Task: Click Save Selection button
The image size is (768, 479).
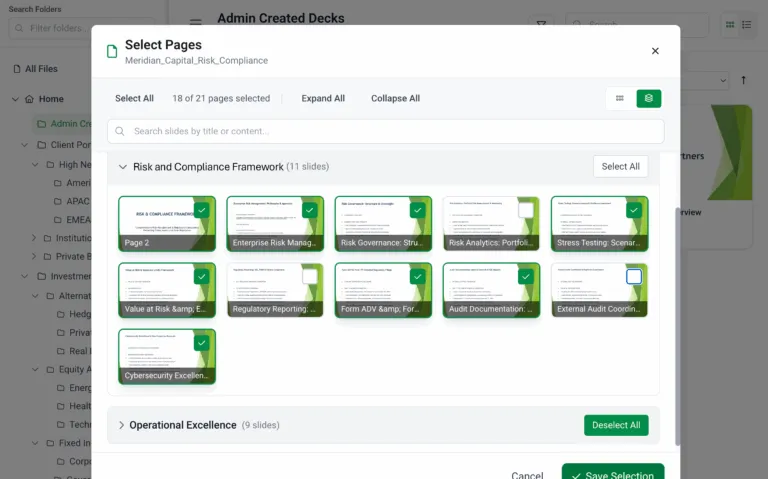Action: click(x=613, y=473)
